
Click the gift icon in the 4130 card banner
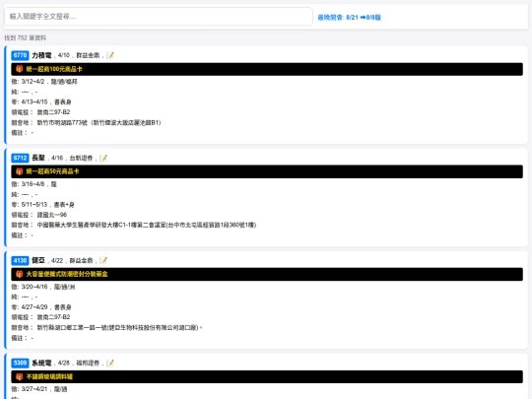20,274
